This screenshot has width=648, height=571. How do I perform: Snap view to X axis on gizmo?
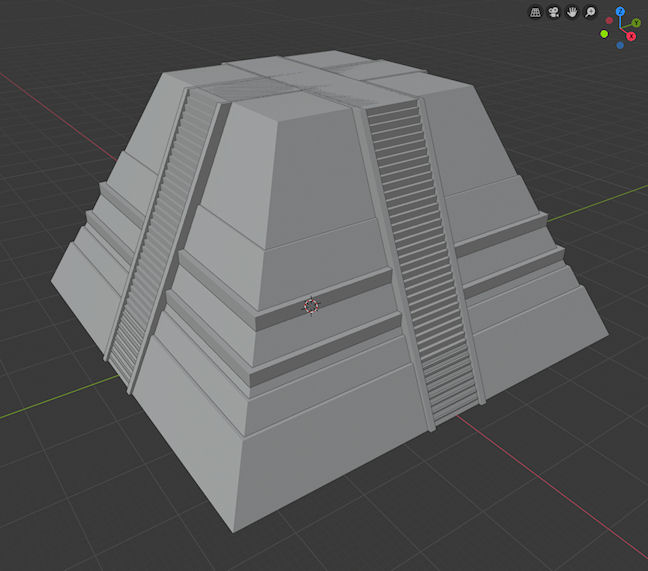pyautogui.click(x=630, y=36)
